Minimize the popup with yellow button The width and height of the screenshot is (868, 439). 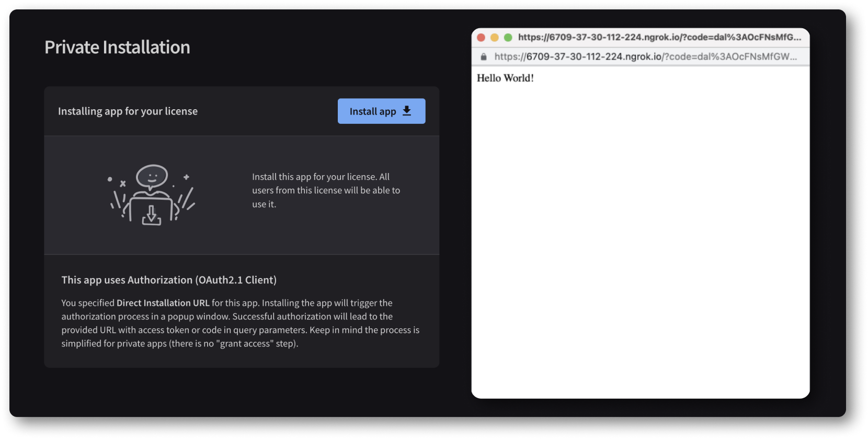[x=495, y=38]
